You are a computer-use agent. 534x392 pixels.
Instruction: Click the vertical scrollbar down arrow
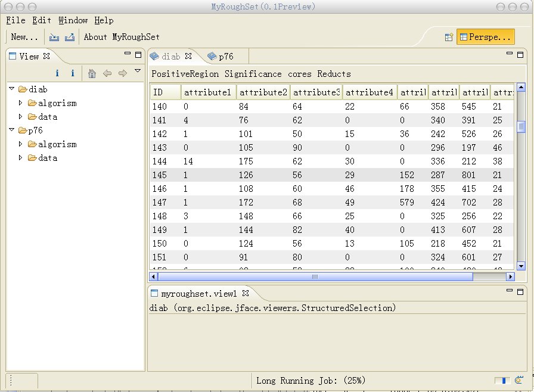[521, 266]
